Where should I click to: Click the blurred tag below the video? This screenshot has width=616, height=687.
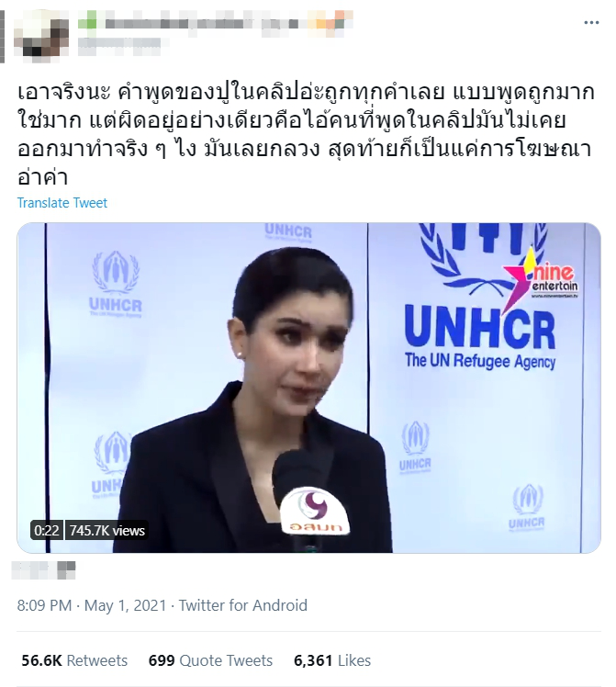click(x=43, y=571)
